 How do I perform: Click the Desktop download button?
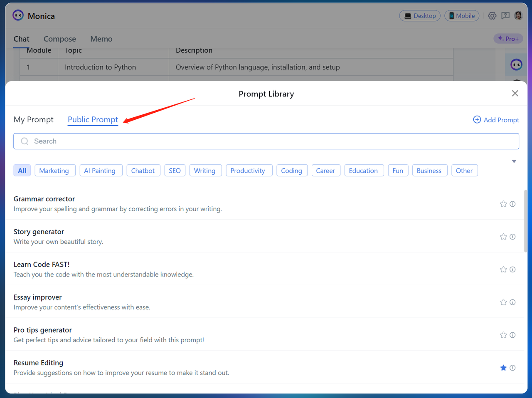(x=420, y=16)
